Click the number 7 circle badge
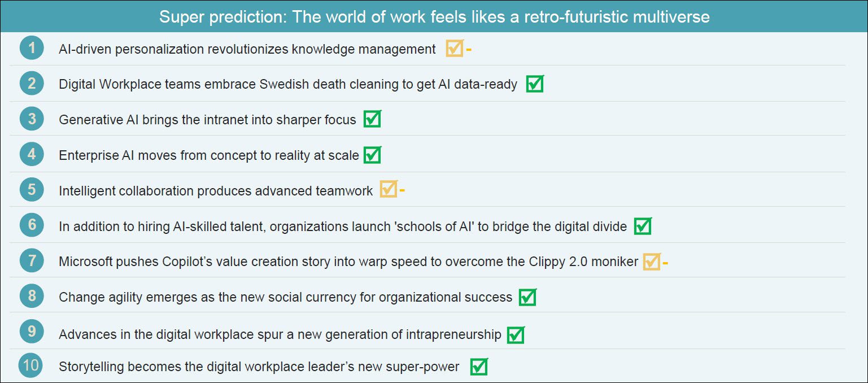This screenshot has width=868, height=383. (x=32, y=261)
